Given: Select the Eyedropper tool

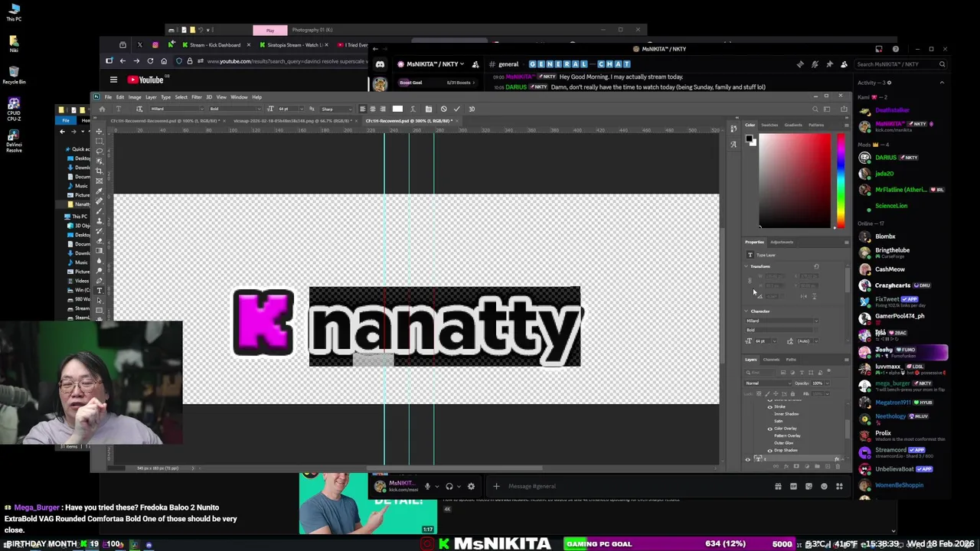Looking at the screenshot, I should pos(100,191).
